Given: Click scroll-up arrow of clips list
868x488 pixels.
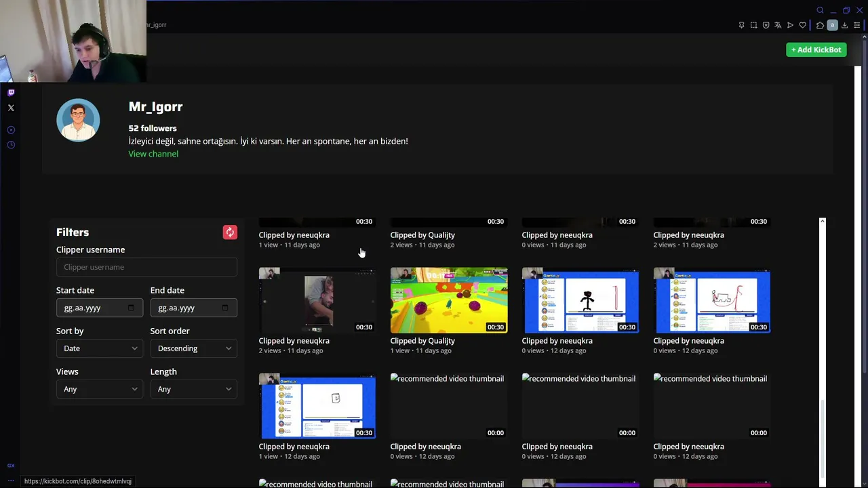Looking at the screenshot, I should 823,222.
